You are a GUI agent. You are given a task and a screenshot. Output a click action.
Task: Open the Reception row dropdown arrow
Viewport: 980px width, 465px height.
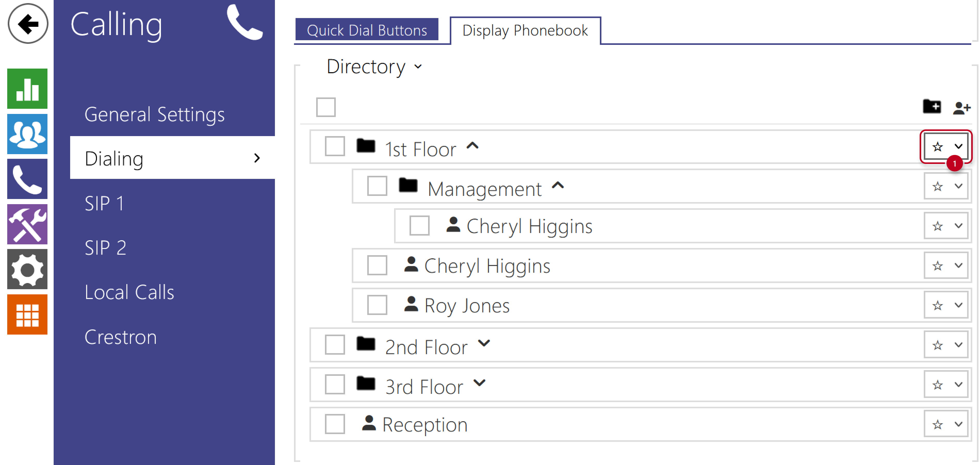coord(958,424)
